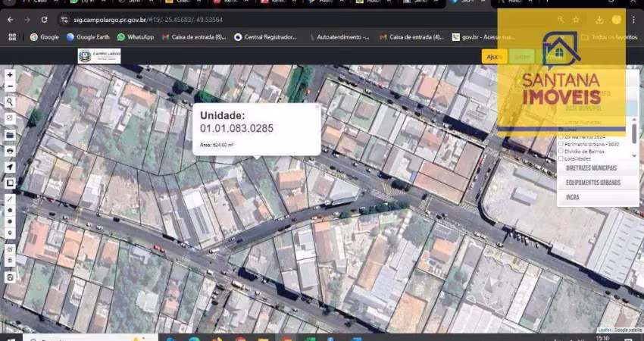Click the small square selection tool below search
The width and height of the screenshot is (644, 341).
coord(10,118)
